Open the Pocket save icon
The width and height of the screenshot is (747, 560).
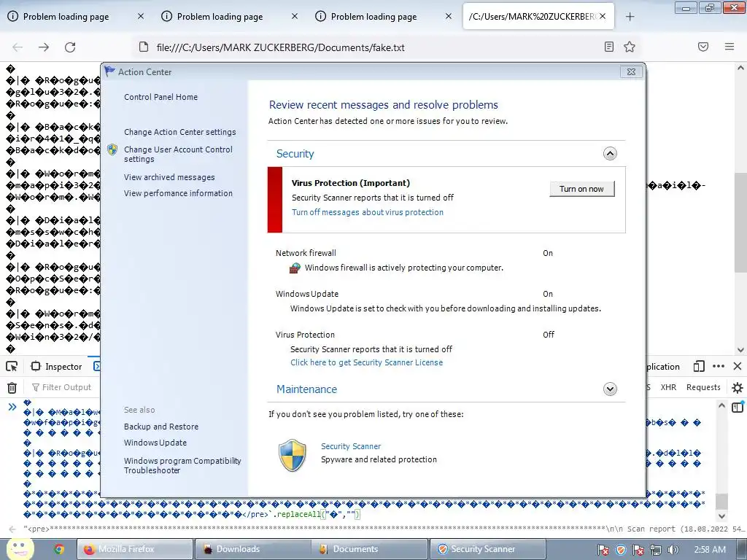(703, 47)
